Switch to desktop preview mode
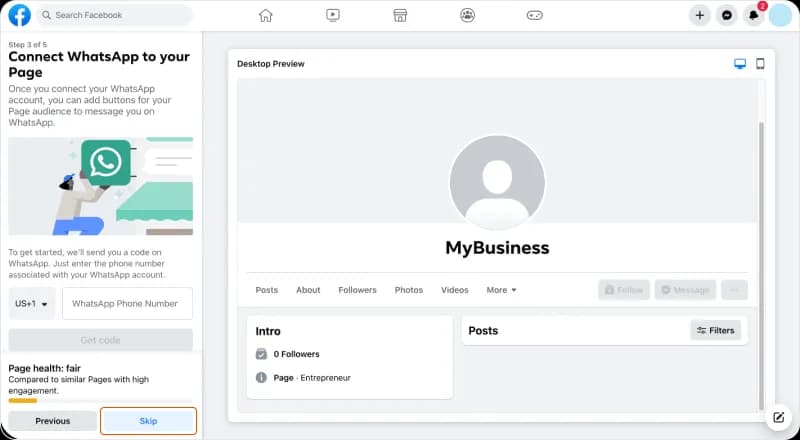Image resolution: width=800 pixels, height=440 pixels. pyautogui.click(x=740, y=64)
